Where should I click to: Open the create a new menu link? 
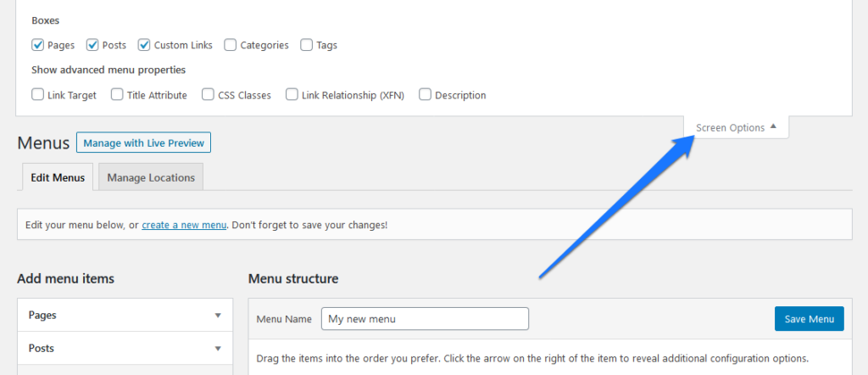point(184,226)
